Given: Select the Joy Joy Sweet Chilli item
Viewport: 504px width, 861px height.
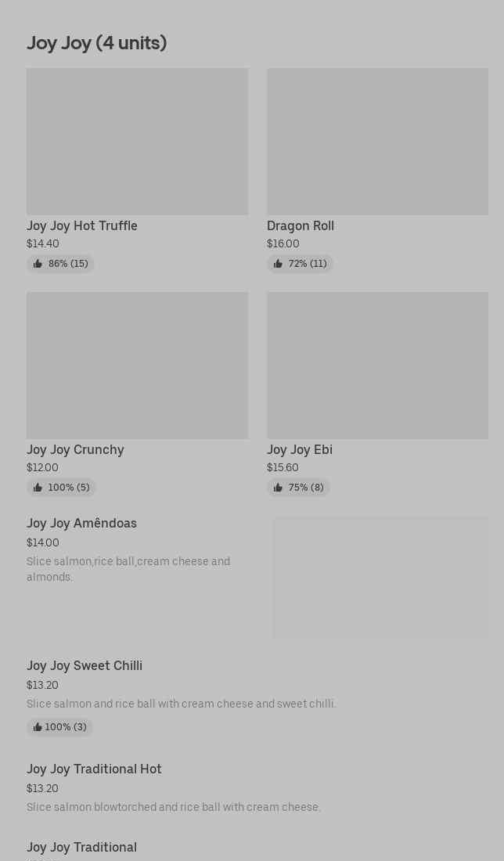Looking at the screenshot, I should pos(85,666).
